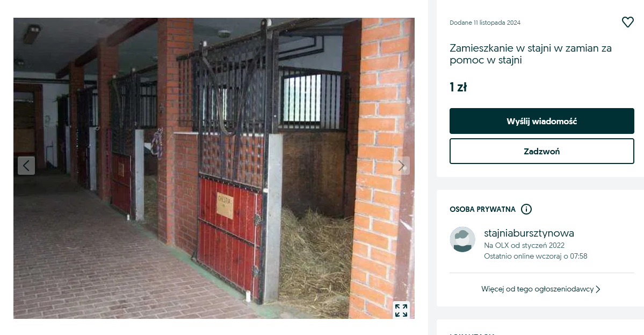
Task: Click Na OLX od styczeń 2022 text
Action: click(x=524, y=245)
